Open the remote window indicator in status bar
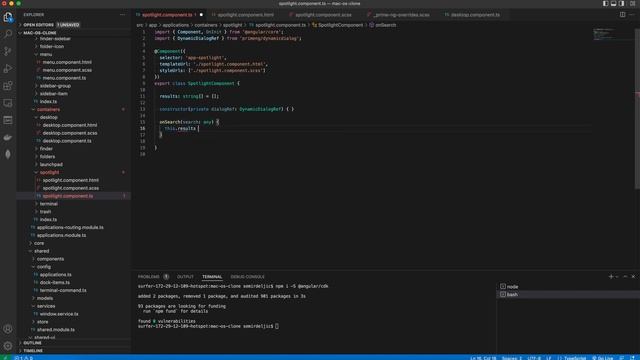 6,358
